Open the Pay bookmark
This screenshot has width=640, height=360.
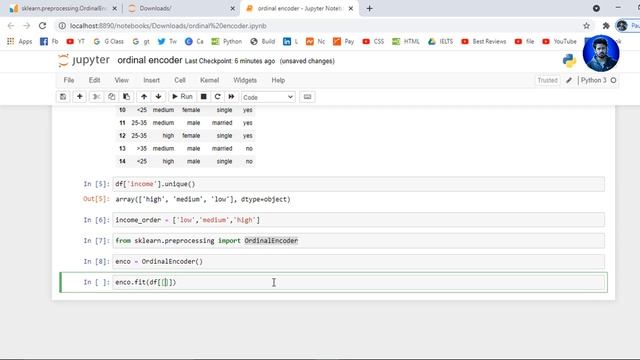(344, 41)
